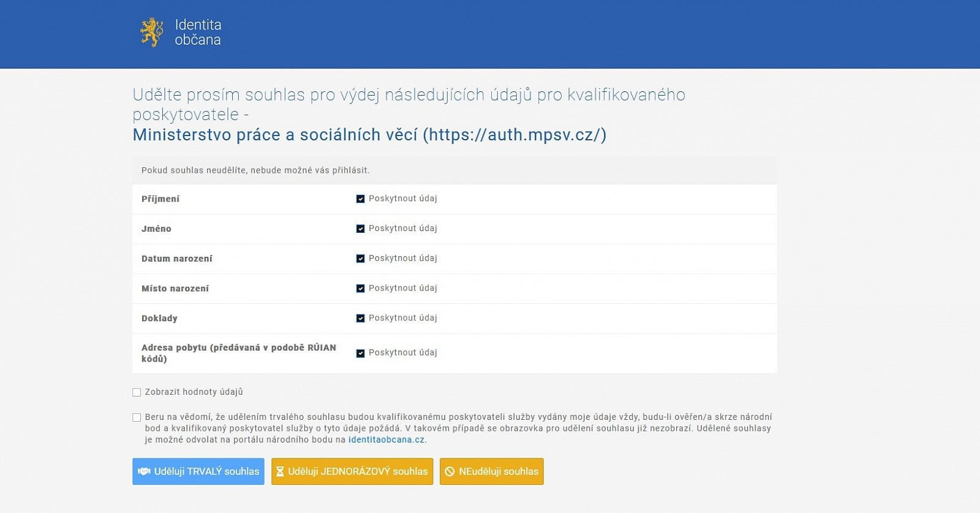Enable Zobrazit hodnoty údajů checkbox

click(137, 392)
